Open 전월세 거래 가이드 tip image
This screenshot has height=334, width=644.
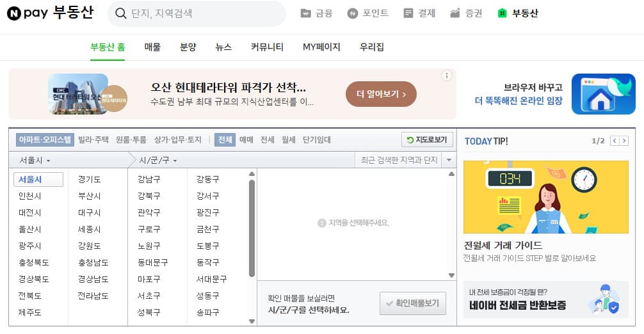546,197
